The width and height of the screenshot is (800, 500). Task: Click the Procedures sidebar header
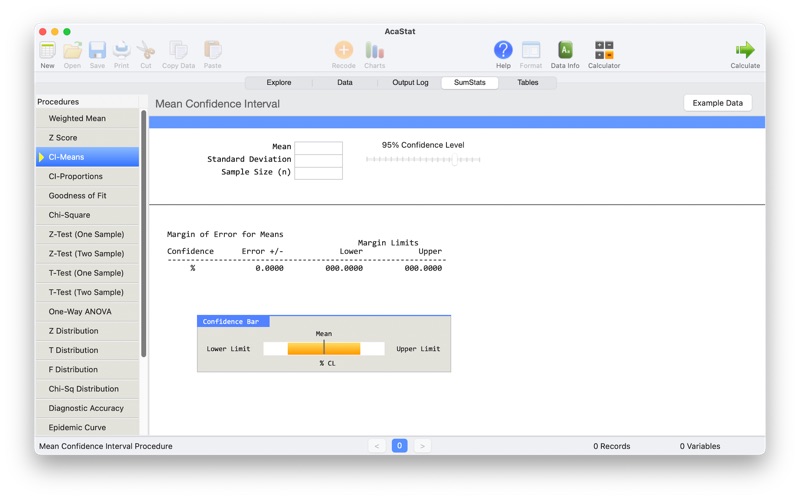pyautogui.click(x=58, y=102)
